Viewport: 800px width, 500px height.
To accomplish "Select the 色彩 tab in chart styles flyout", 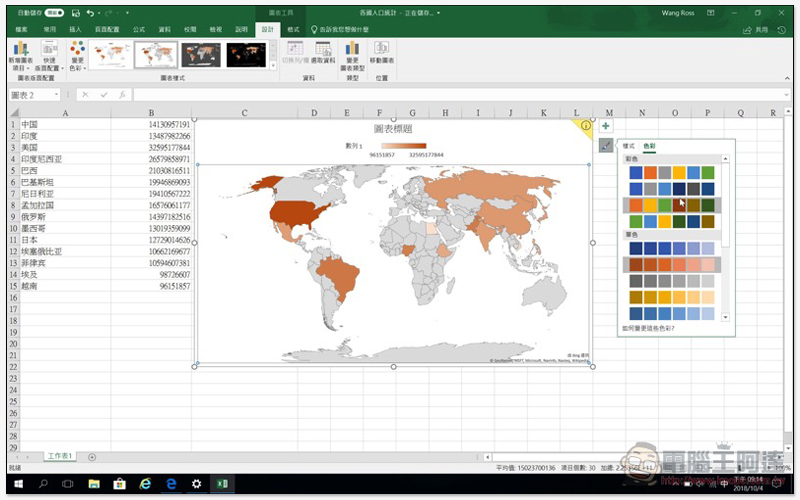I will 649,146.
